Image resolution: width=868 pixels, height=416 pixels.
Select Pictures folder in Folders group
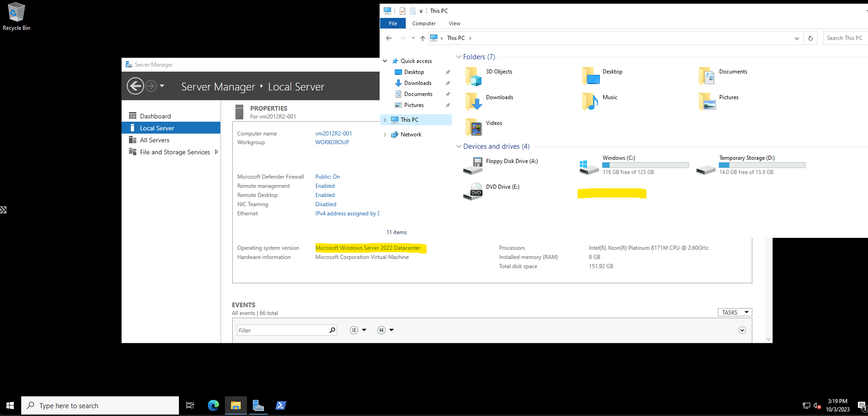[718, 101]
